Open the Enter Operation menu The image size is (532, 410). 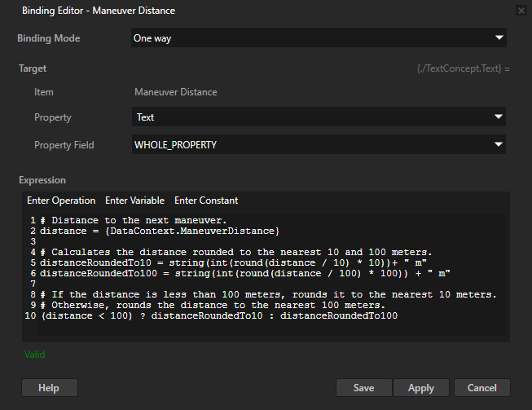(x=61, y=201)
